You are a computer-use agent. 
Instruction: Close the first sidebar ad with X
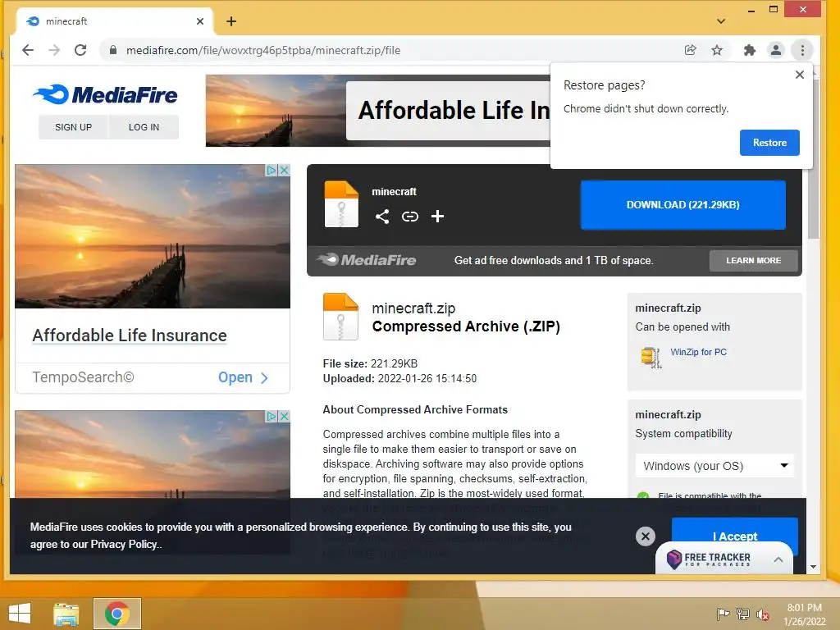point(285,170)
